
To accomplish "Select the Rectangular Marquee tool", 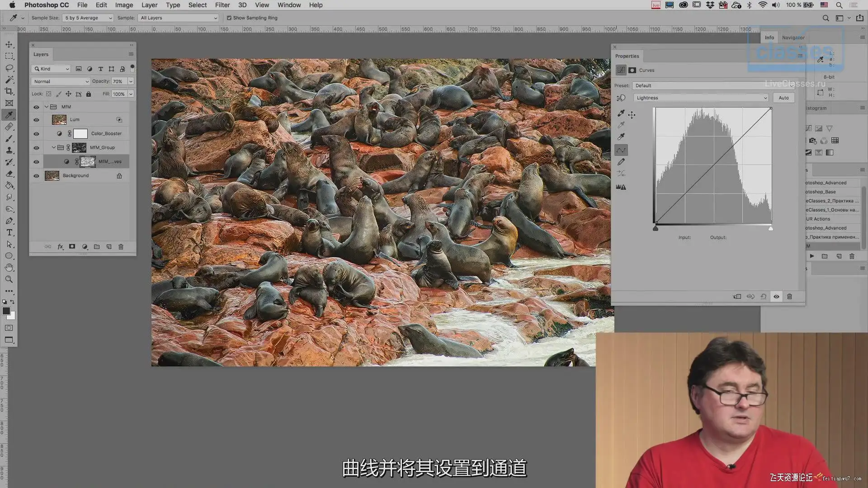I will [9, 56].
